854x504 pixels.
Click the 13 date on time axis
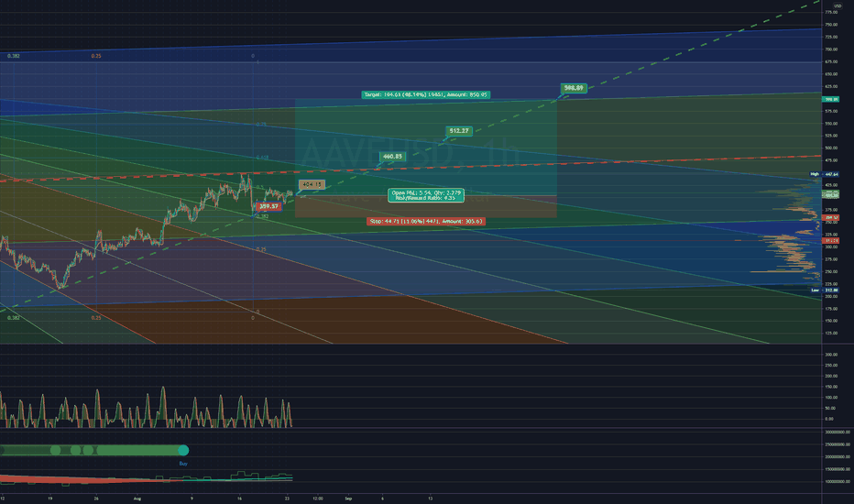click(431, 499)
